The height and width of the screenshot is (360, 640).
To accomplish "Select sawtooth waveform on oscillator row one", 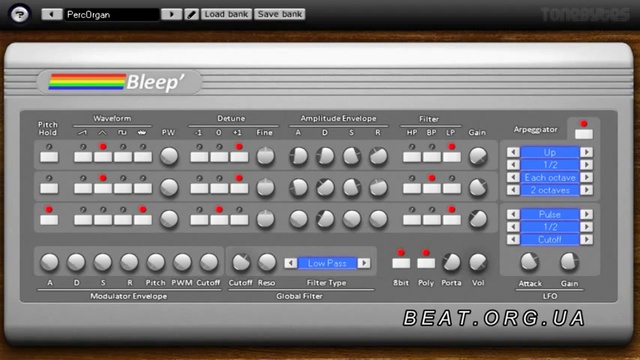I will (83, 157).
